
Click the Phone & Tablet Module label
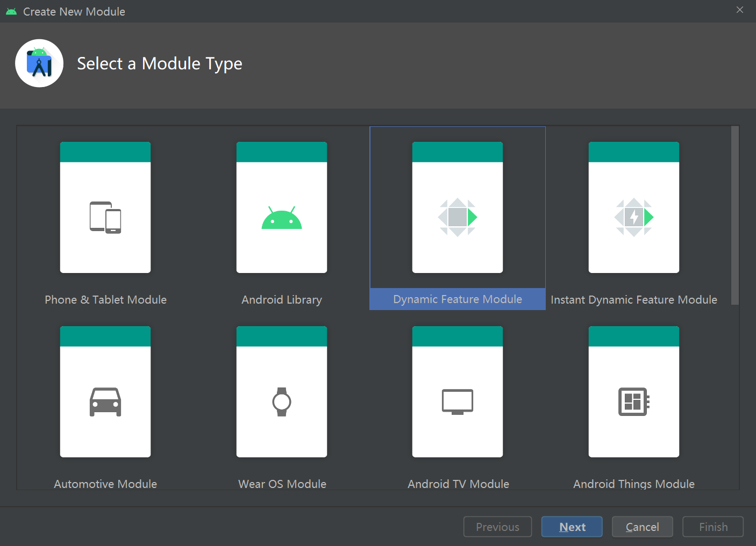(105, 300)
